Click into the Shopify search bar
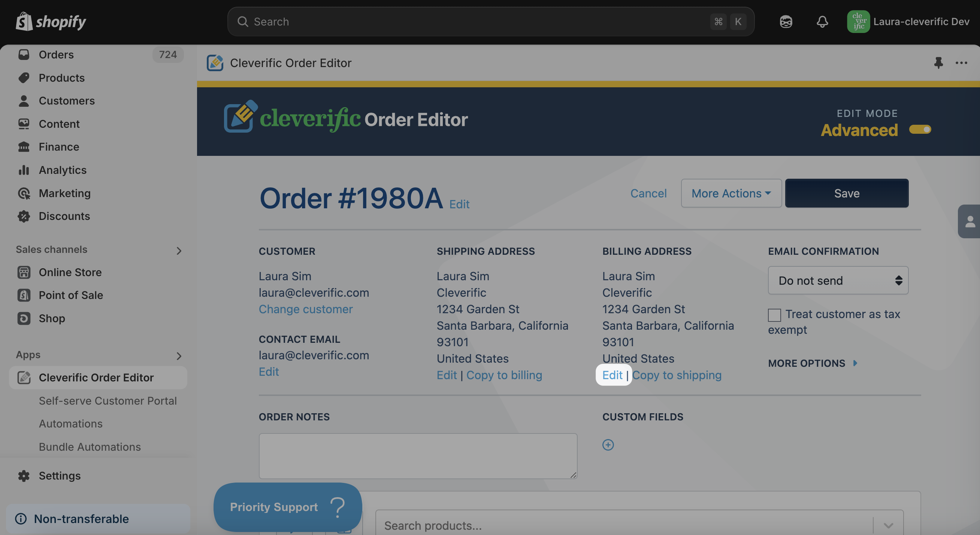980x535 pixels. click(491, 22)
